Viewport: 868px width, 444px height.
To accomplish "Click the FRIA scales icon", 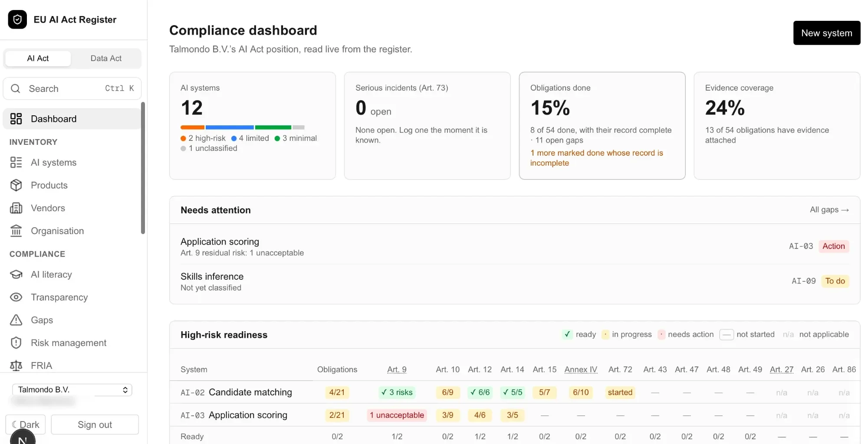I will pyautogui.click(x=16, y=366).
